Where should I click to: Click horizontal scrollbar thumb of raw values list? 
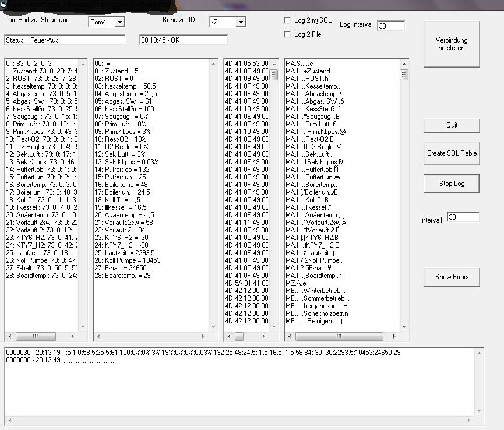click(x=36, y=336)
